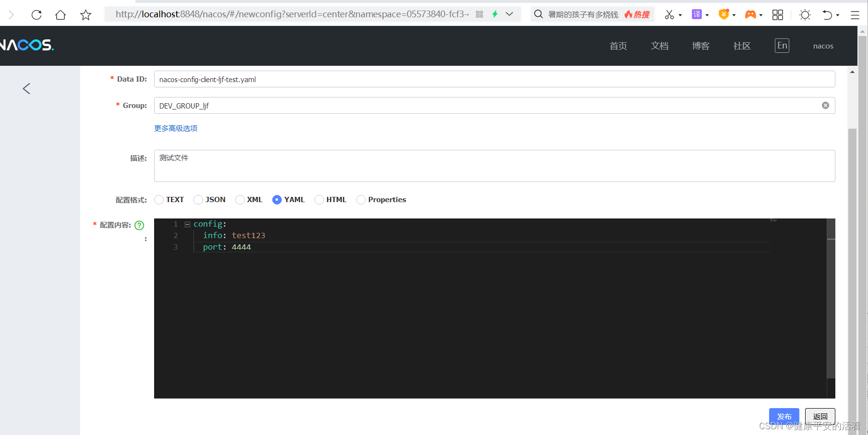Click the 描述 description text area
The image size is (868, 435).
(494, 166)
